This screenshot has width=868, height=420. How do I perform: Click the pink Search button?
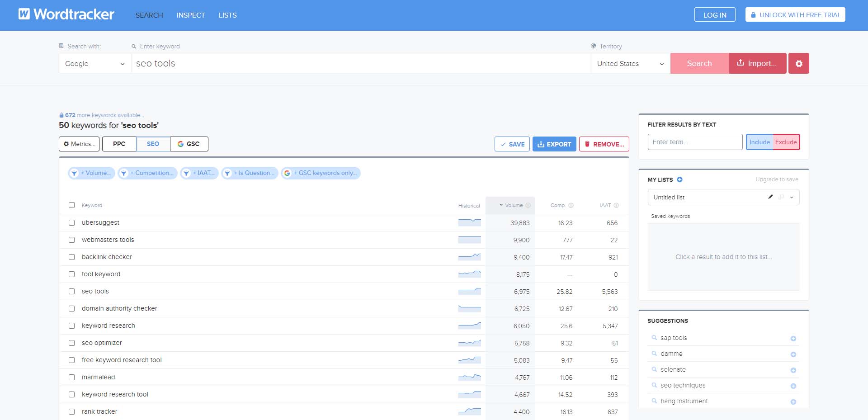(x=699, y=63)
